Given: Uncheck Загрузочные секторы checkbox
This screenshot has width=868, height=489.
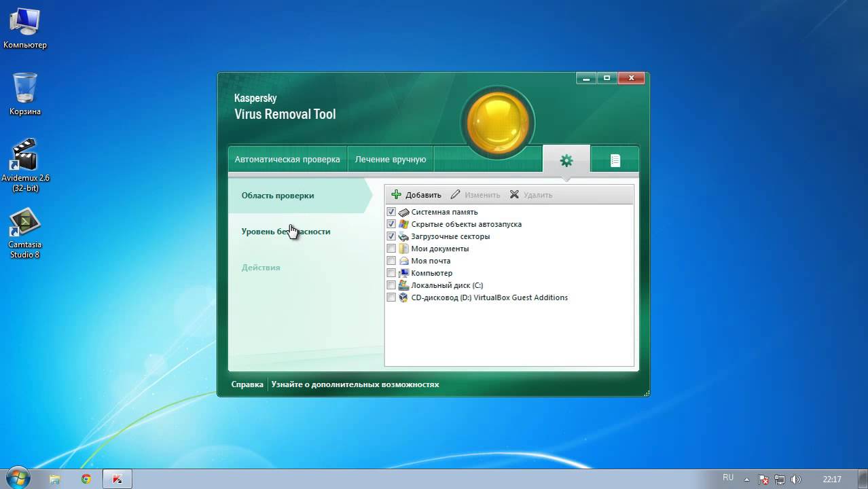Looking at the screenshot, I should (391, 236).
